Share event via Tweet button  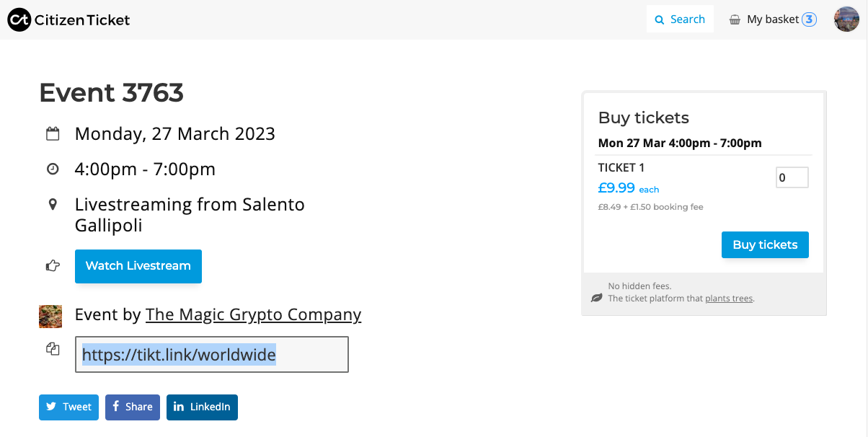coord(68,407)
